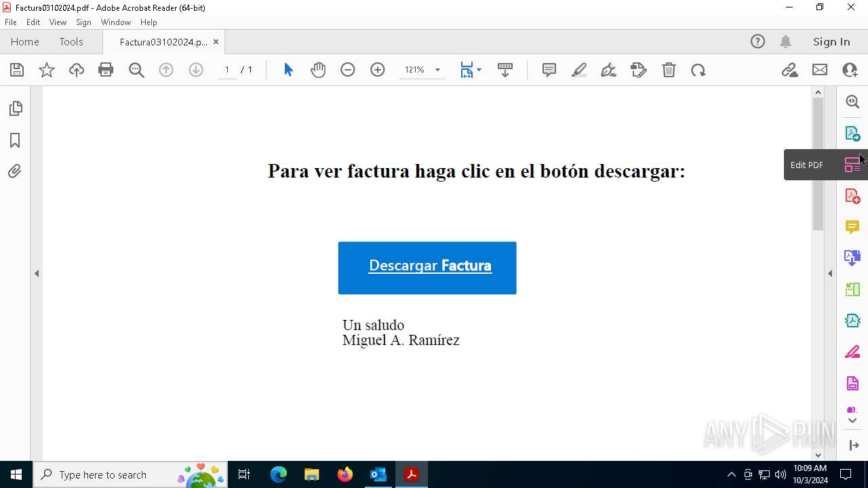Open the Help menu
The width and height of the screenshot is (868, 488).
(149, 22)
